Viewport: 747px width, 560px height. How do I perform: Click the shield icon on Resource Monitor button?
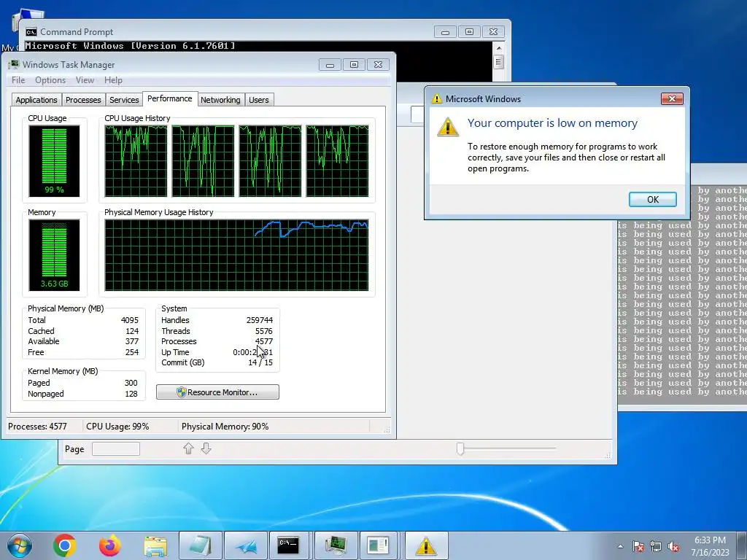point(181,392)
